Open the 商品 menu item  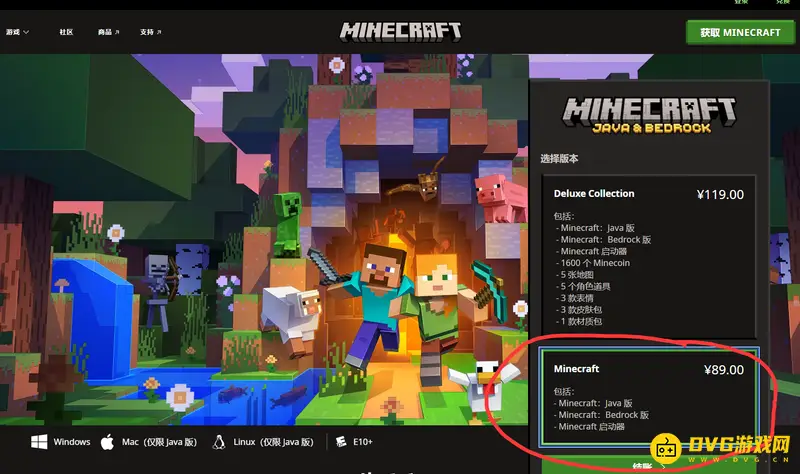pos(104,32)
